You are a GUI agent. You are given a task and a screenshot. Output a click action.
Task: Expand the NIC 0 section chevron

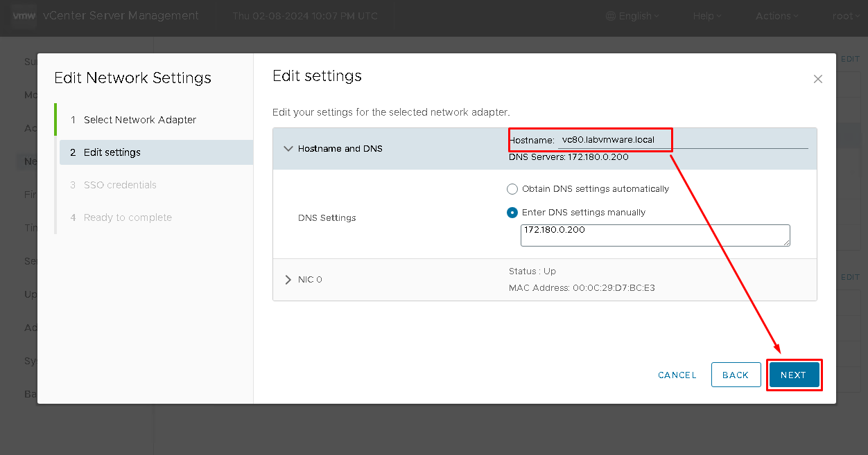coord(288,280)
